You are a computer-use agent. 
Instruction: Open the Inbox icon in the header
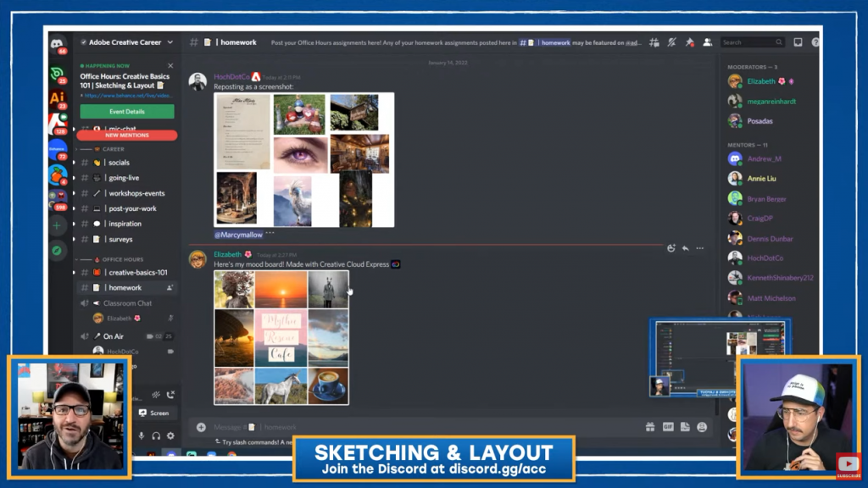tap(798, 42)
